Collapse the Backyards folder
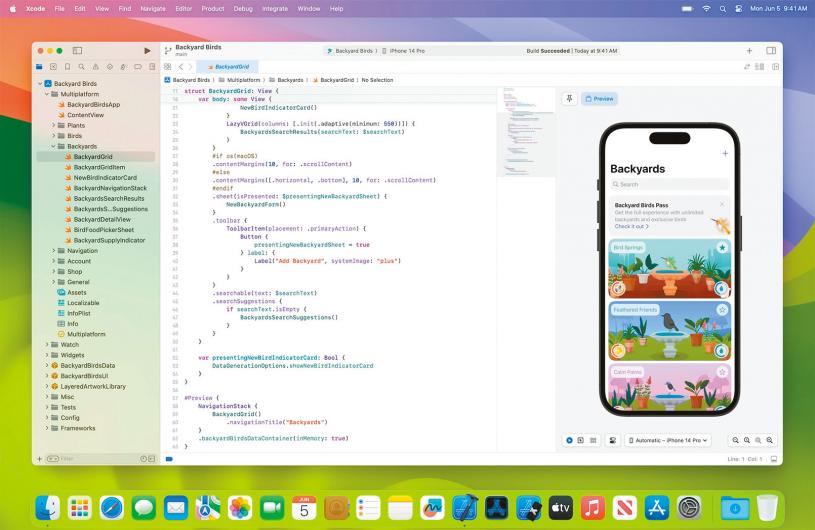The image size is (815, 530). (x=54, y=146)
